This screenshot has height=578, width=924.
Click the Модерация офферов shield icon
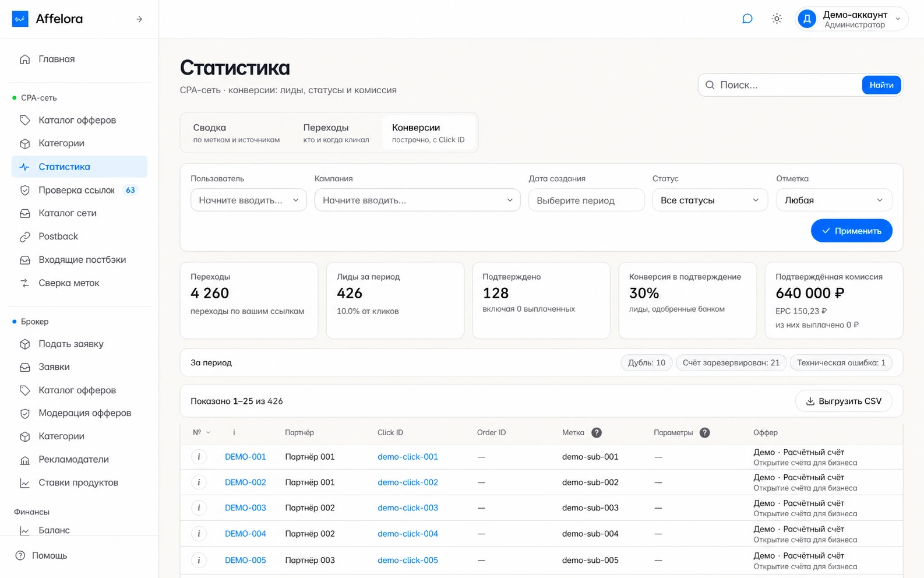24,413
